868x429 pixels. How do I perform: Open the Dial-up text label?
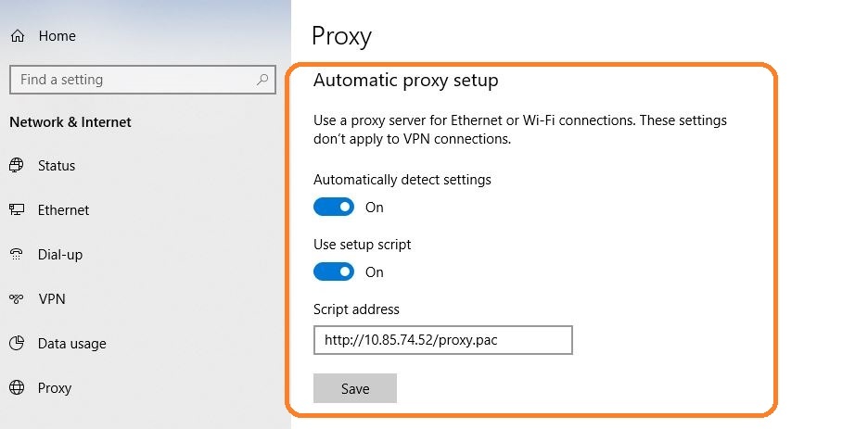(60, 255)
